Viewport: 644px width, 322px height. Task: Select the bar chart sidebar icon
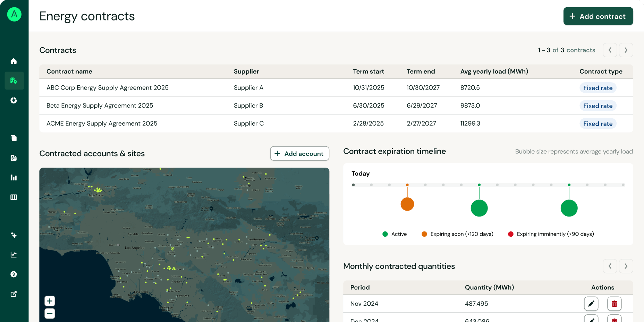(14, 178)
